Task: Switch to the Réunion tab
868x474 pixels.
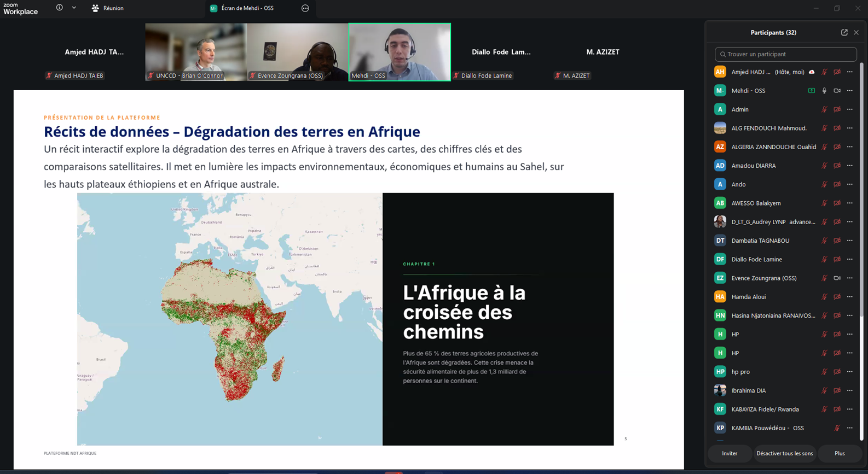Action: 108,8
